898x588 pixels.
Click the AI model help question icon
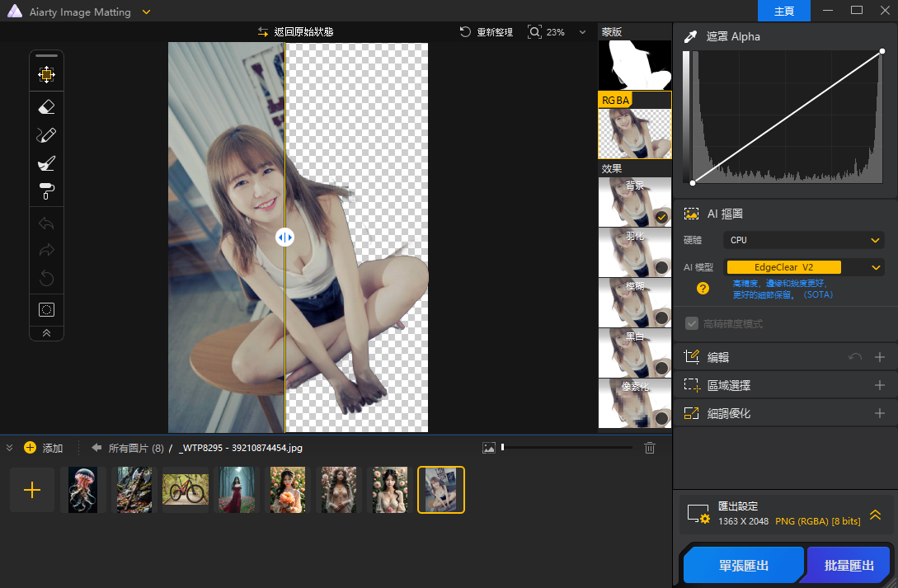(703, 288)
